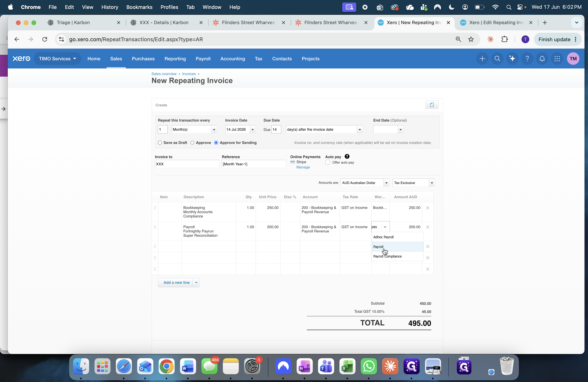Switch to the Triage | Karbon tab
Image resolution: width=588 pixels, height=382 pixels.
coord(73,23)
